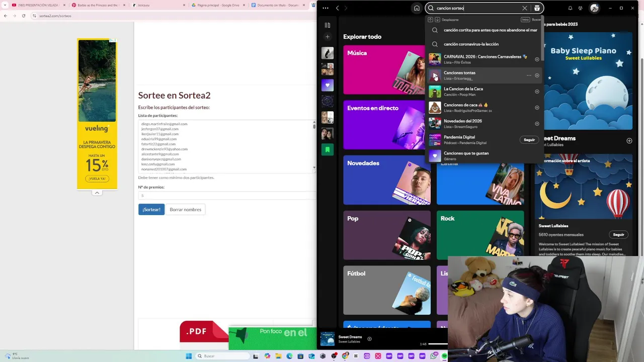Click the Lista de participantes text area

[227, 146]
